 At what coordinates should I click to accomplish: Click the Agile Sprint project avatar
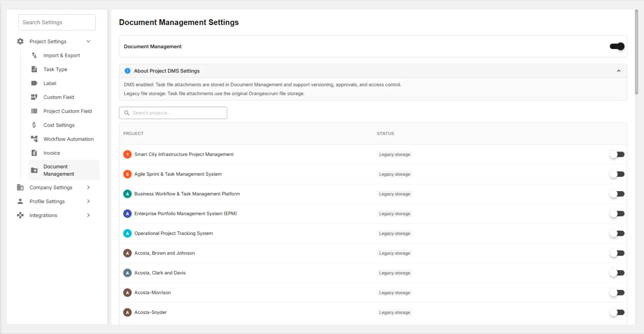(127, 174)
